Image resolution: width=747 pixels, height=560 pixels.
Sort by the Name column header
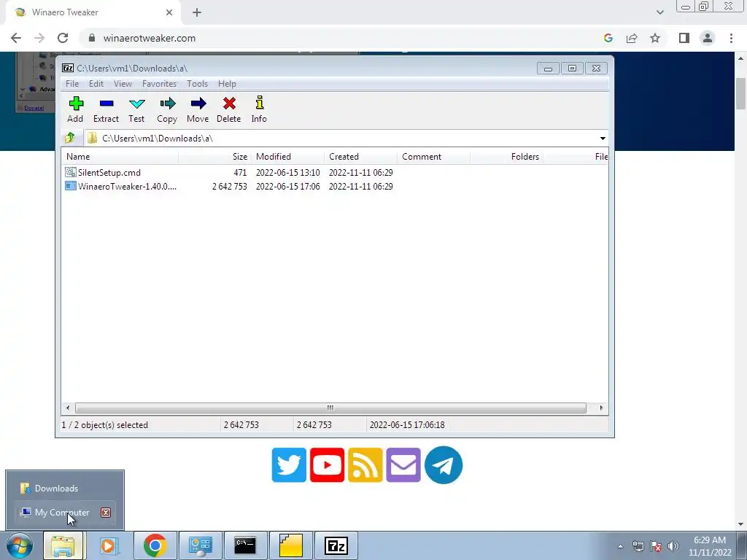[x=120, y=157]
